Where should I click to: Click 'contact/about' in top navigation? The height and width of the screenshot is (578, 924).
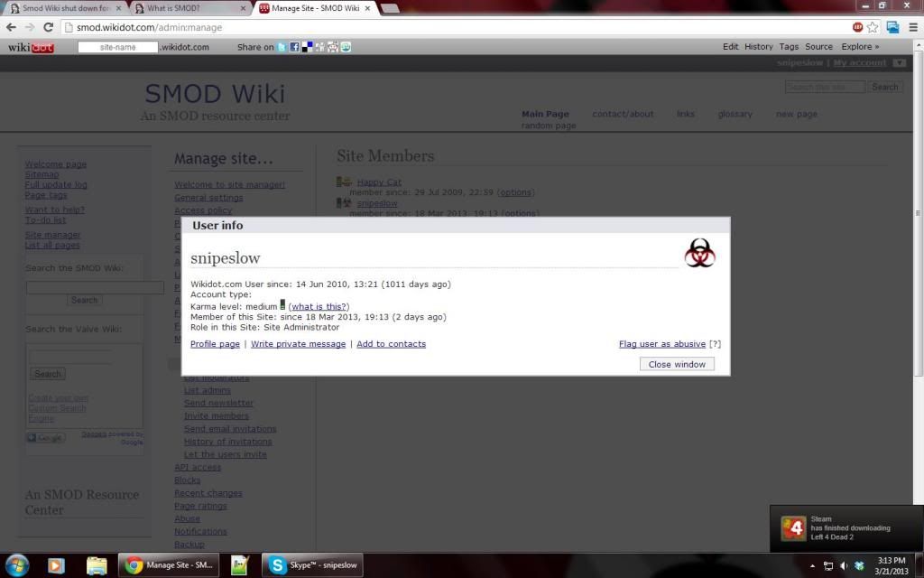(x=623, y=114)
